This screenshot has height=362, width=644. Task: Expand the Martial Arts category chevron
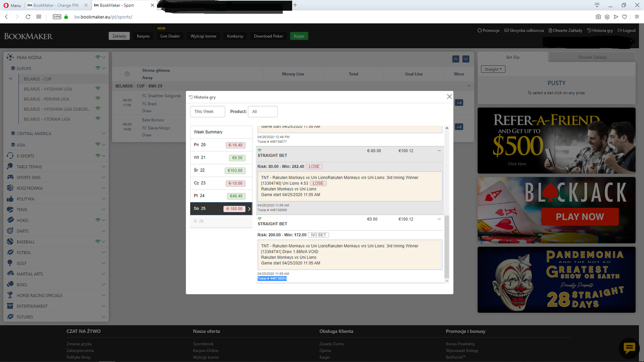(x=104, y=274)
